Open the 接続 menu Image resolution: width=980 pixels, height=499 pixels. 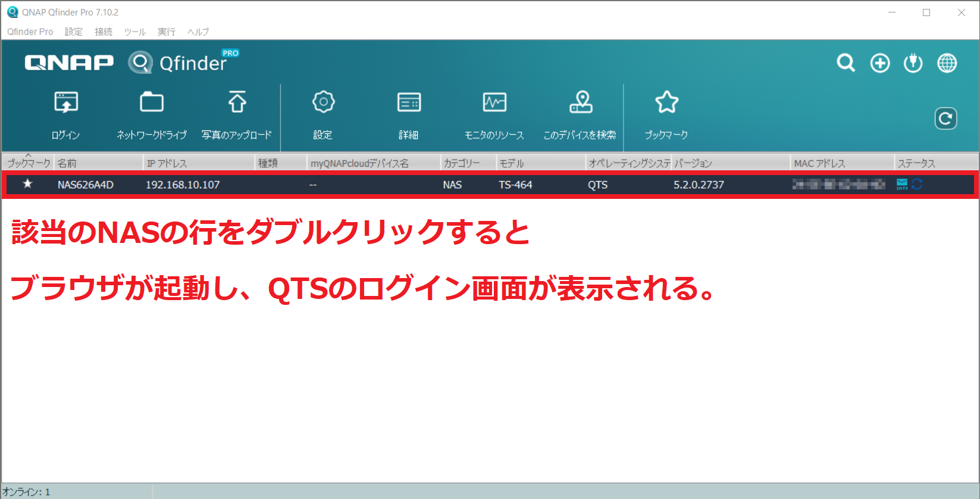point(104,32)
